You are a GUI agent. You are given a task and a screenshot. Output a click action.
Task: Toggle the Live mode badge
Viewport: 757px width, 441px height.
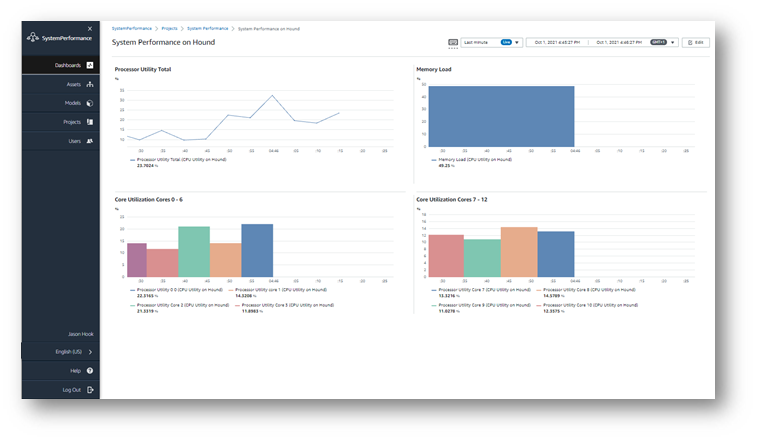point(506,43)
